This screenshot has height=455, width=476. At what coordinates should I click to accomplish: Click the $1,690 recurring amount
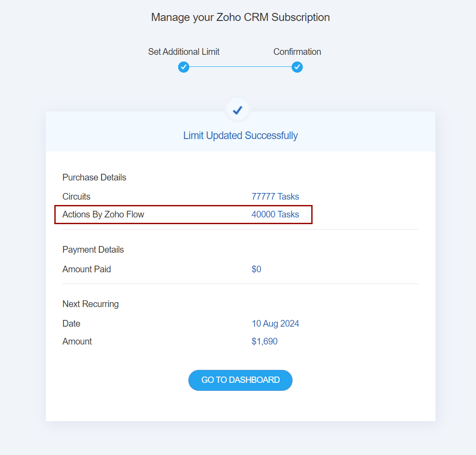pyautogui.click(x=264, y=341)
